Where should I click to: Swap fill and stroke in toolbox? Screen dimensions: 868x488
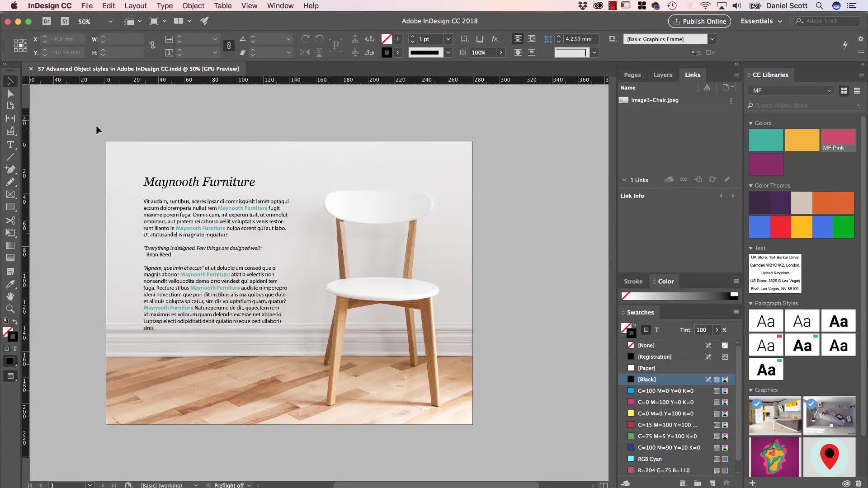(15, 321)
